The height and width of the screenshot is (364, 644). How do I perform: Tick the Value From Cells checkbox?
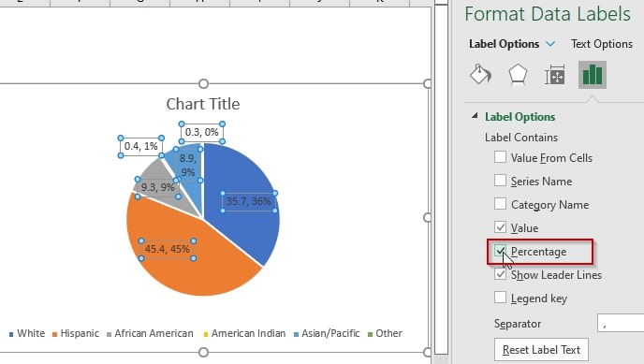(500, 157)
